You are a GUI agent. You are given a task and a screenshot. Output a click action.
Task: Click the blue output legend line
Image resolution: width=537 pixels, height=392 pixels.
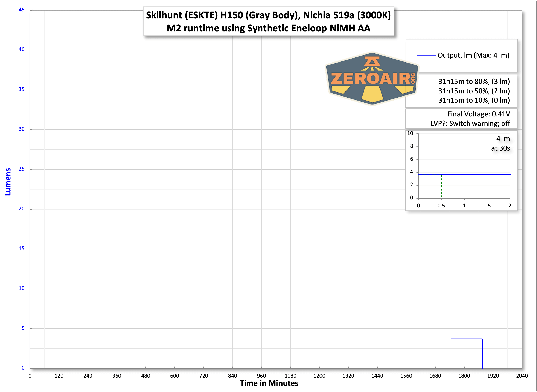click(426, 56)
